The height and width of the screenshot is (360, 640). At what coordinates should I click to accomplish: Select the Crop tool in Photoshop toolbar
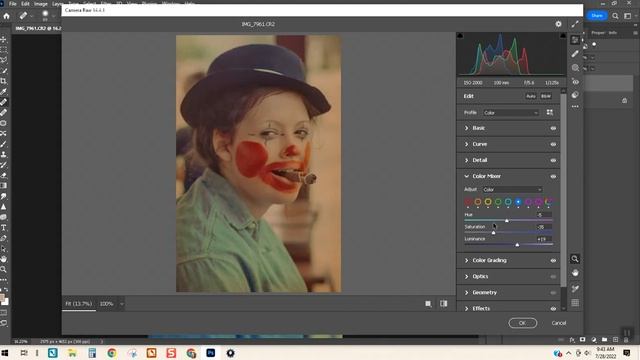click(x=3, y=81)
